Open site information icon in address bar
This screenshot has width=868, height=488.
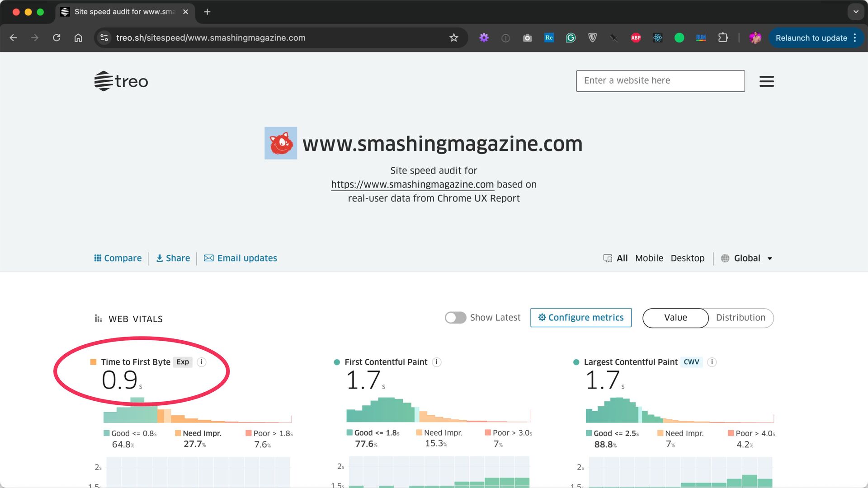point(104,38)
